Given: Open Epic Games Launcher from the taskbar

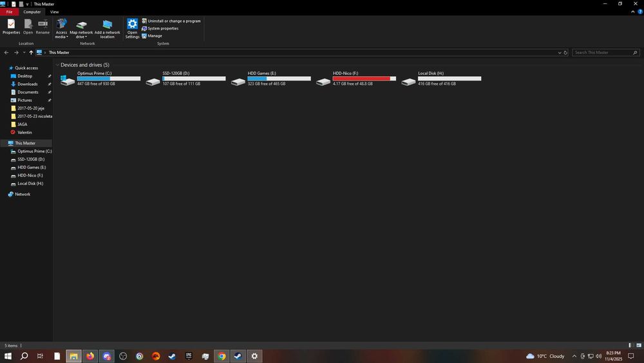Looking at the screenshot, I should [189, 356].
